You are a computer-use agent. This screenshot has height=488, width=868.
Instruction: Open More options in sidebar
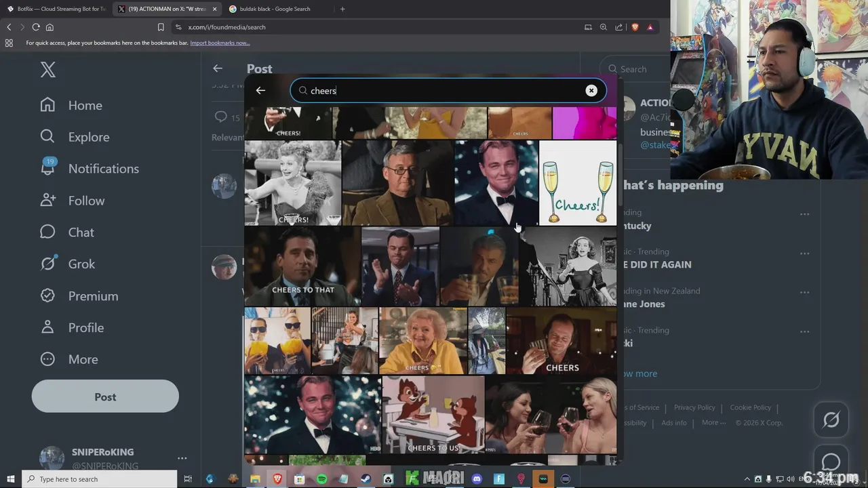click(68, 359)
